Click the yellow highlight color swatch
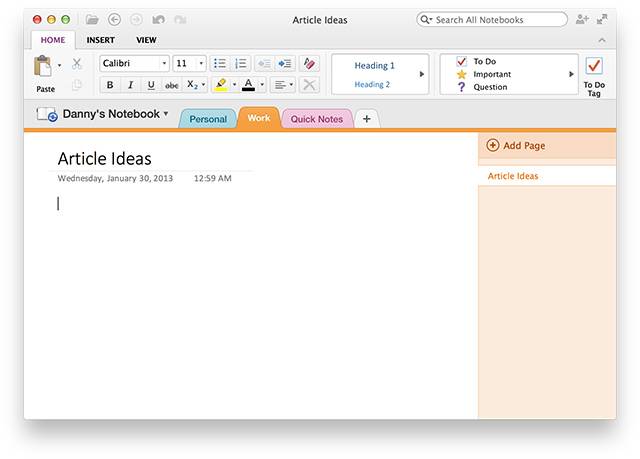 pos(221,90)
